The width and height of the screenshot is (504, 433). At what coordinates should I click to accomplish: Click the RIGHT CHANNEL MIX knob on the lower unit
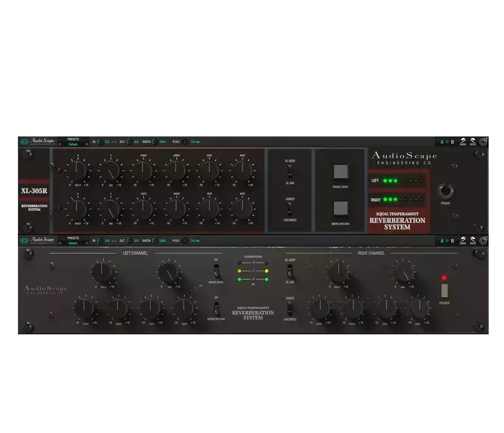[x=403, y=272]
